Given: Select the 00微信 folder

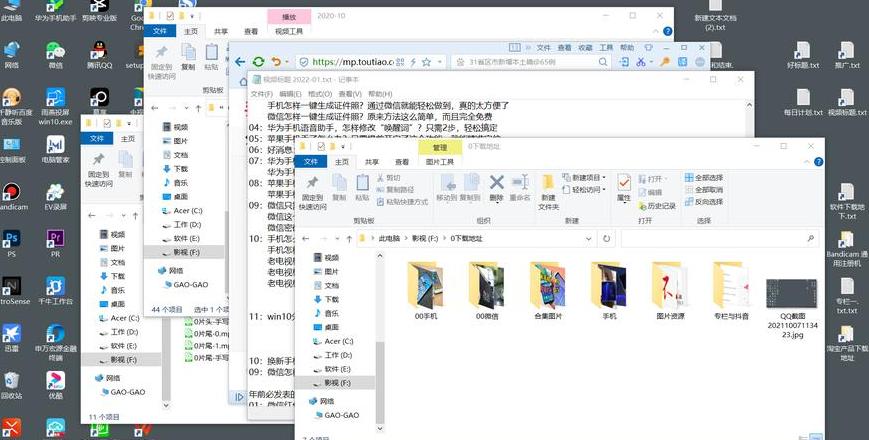Looking at the screenshot, I should (x=487, y=291).
